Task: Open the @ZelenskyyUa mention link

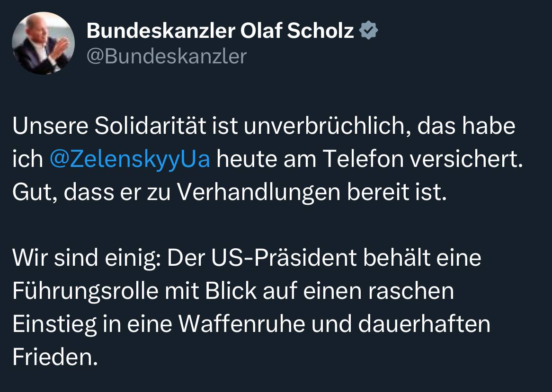Action: coord(129,159)
